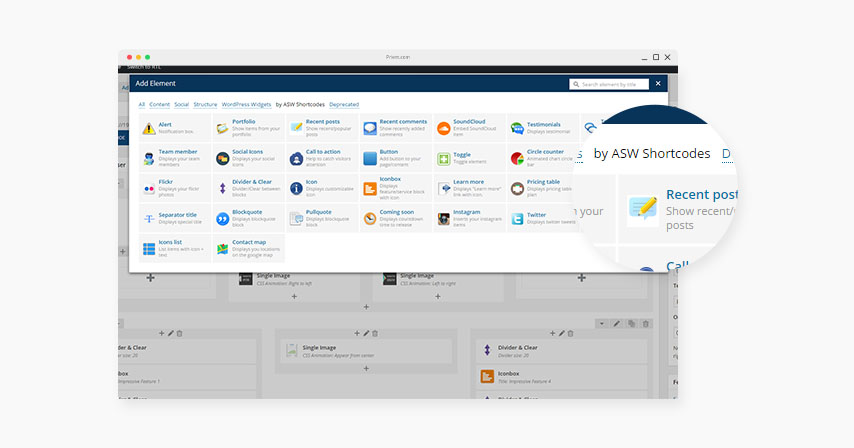Screen dimensions: 854x448
Task: Switch to WordPress Widgets tab
Action: pos(246,105)
